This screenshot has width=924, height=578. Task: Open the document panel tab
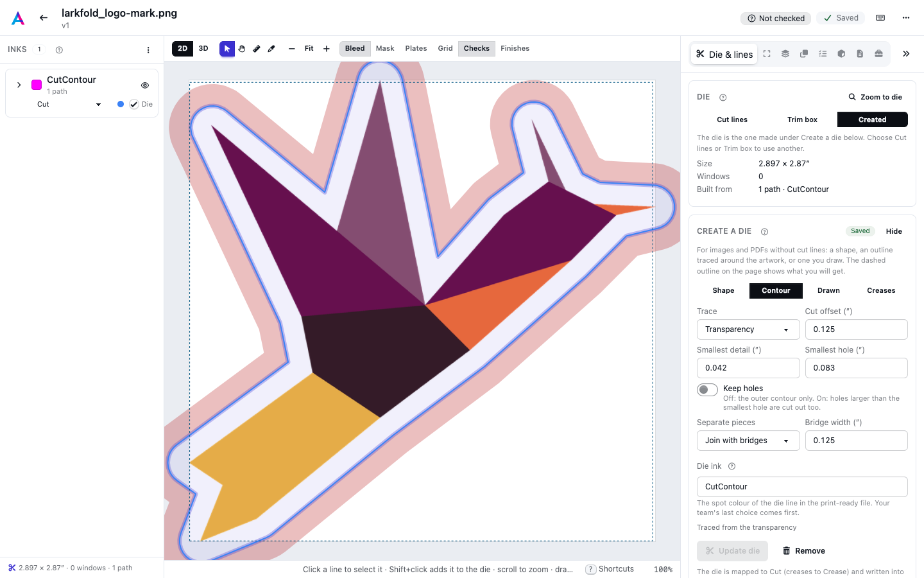tap(860, 54)
